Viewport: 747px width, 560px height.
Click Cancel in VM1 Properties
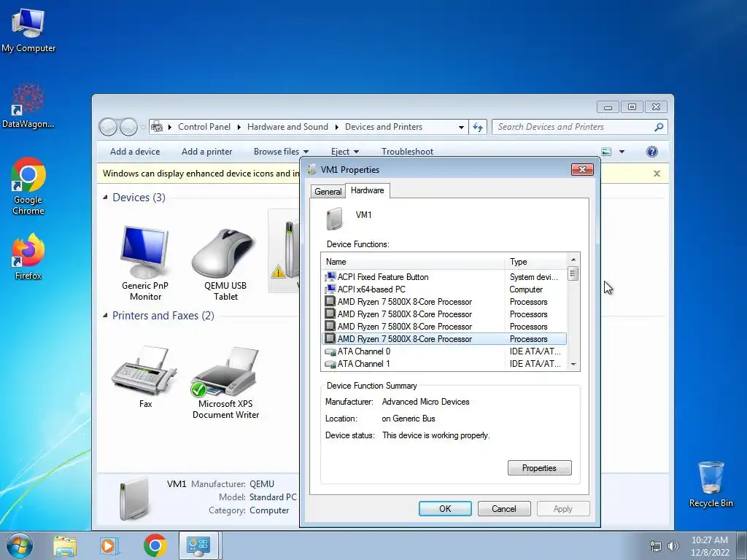tap(504, 508)
